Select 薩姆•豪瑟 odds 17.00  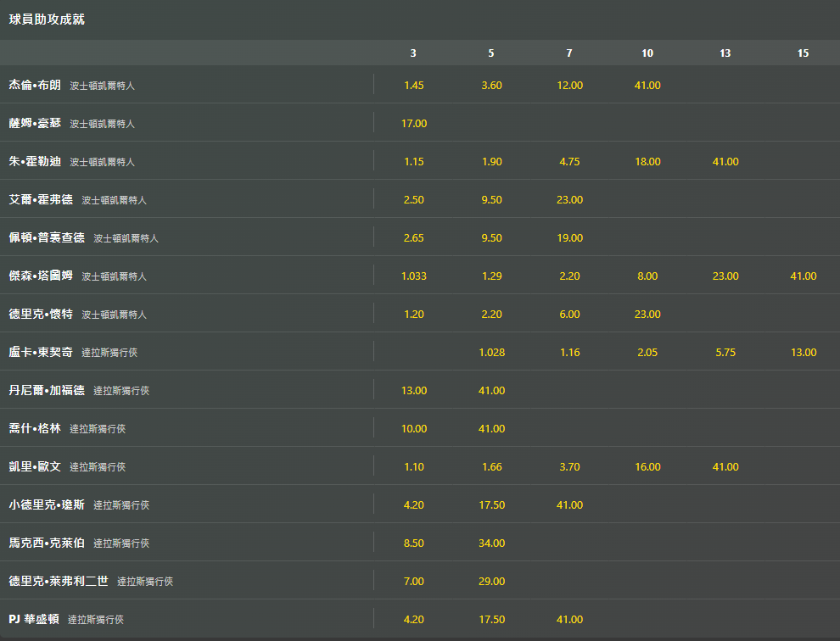point(413,123)
